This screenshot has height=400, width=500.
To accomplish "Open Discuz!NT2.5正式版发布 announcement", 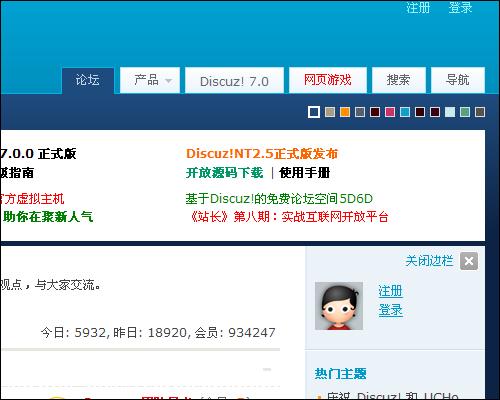I will (x=262, y=154).
